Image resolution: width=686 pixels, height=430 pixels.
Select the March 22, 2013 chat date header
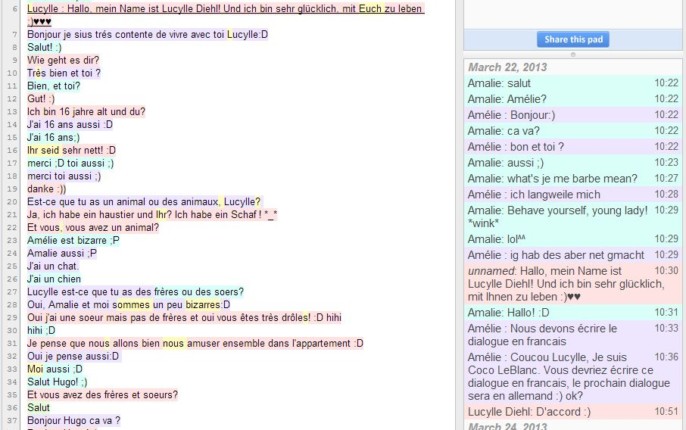click(x=506, y=67)
